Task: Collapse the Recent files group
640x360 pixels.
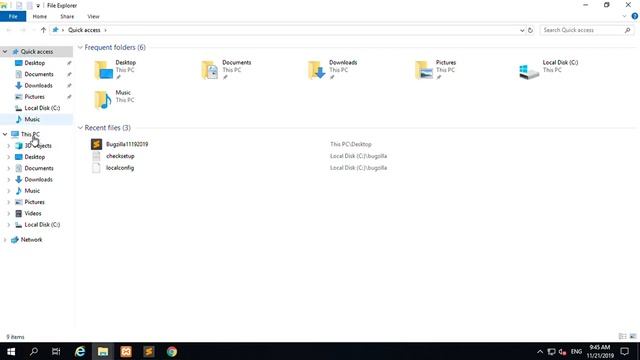Action: (80, 128)
